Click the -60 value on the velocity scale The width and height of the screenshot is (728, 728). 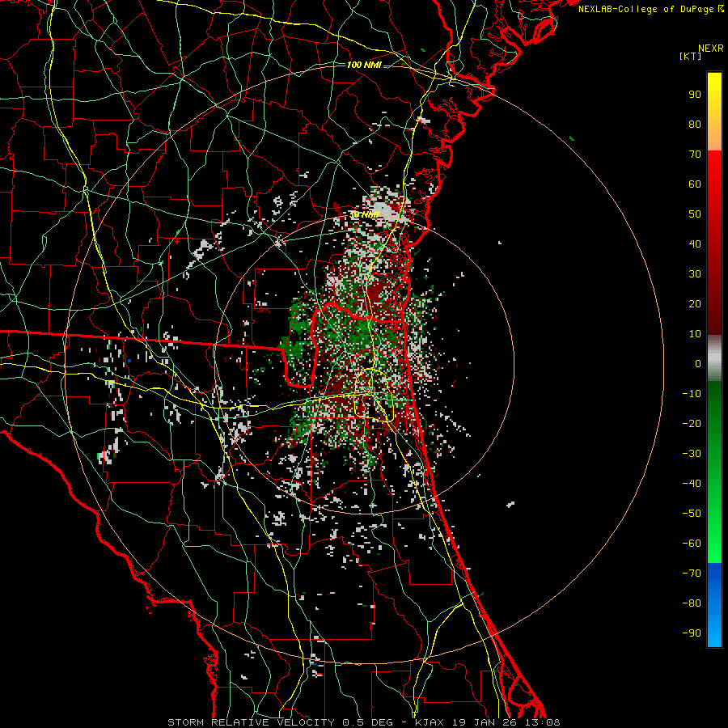[x=692, y=544]
